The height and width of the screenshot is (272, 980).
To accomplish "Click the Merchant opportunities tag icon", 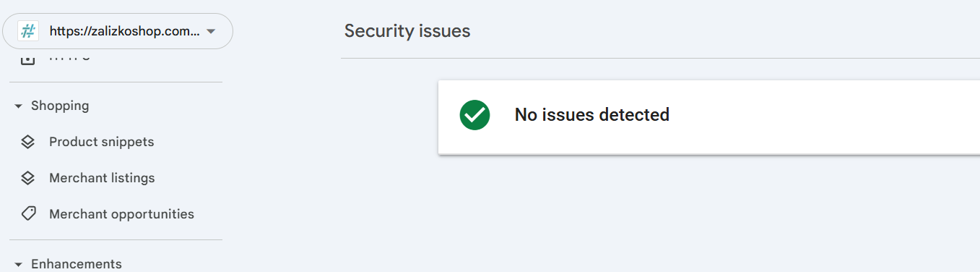I will coord(27,214).
